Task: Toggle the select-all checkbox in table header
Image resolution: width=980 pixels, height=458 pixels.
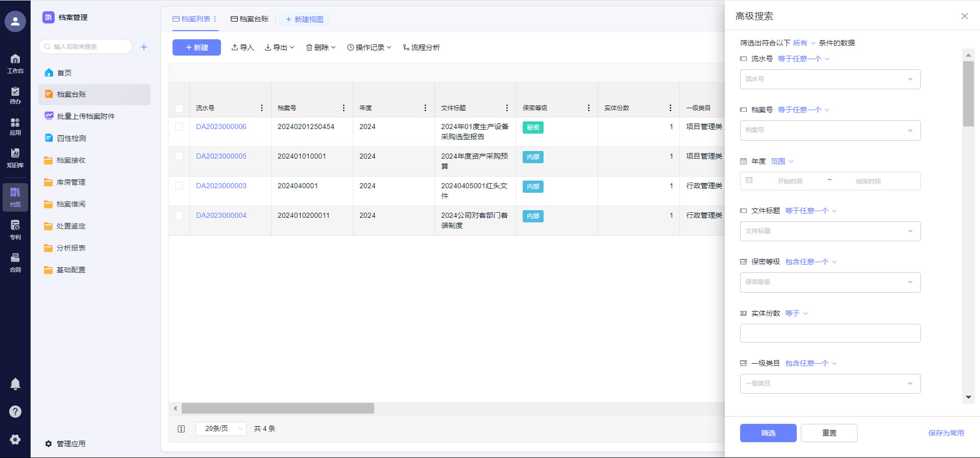Action: pyautogui.click(x=179, y=108)
